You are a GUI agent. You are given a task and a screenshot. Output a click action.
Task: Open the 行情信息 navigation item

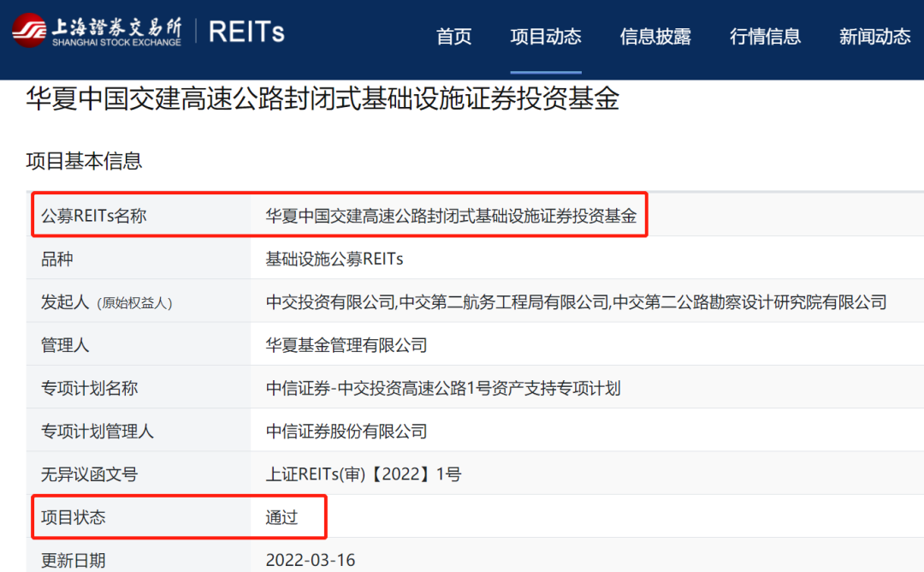(765, 37)
